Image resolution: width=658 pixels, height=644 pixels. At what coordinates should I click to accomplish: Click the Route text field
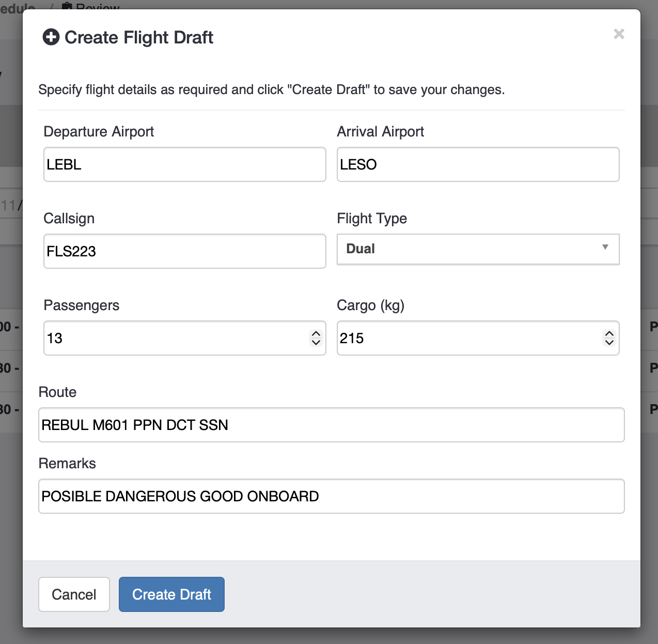(331, 425)
